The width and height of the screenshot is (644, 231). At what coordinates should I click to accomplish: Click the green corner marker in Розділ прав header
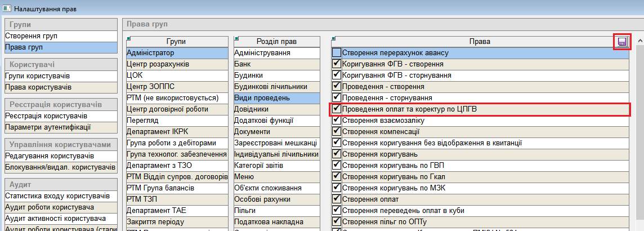pos(236,38)
